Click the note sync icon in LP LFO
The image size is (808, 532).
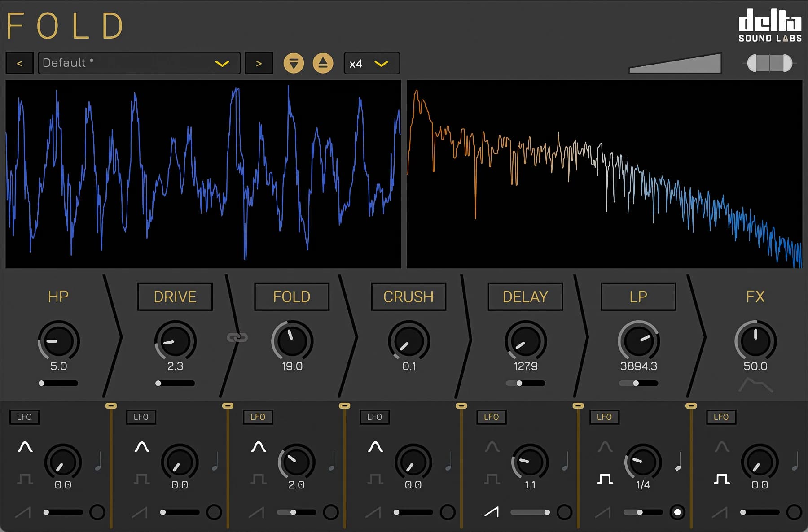(x=678, y=461)
